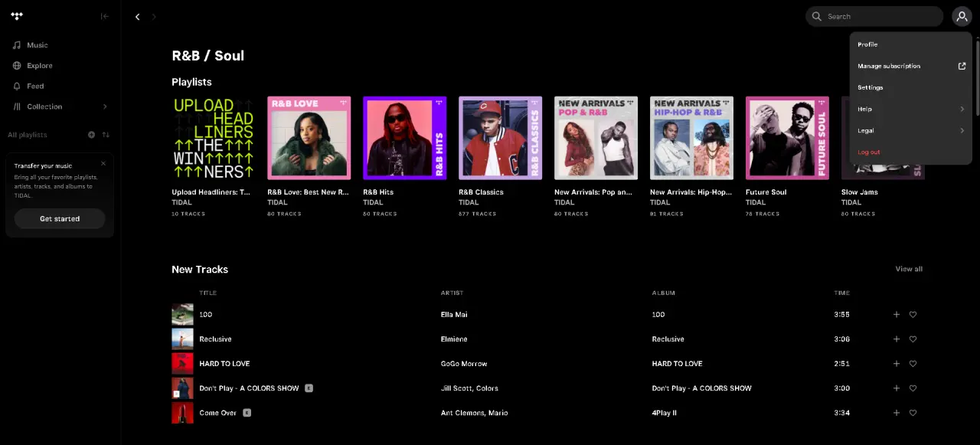Collapse the sidebar with the arrow icon
The image size is (980, 445).
105,16
